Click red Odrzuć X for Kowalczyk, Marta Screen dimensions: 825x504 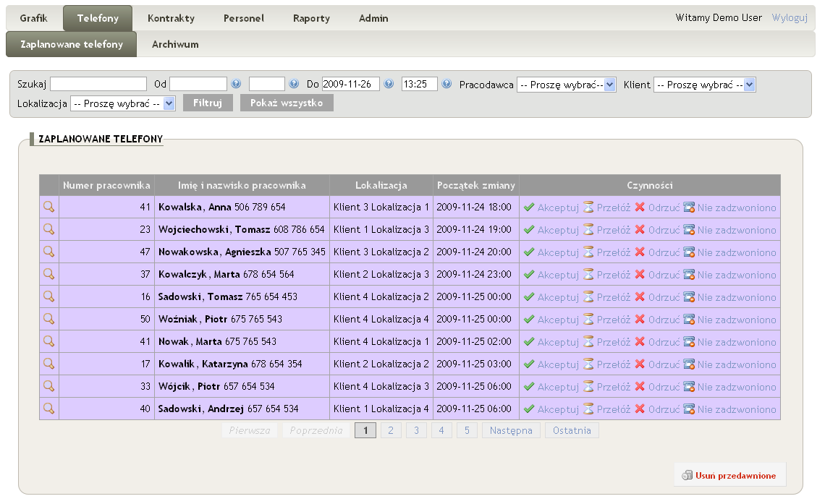point(640,275)
